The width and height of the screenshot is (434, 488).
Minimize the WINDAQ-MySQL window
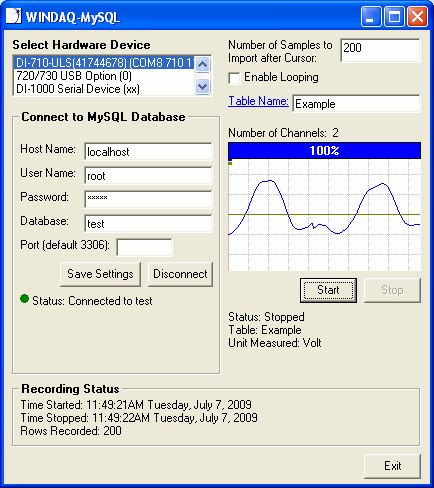(370, 17)
